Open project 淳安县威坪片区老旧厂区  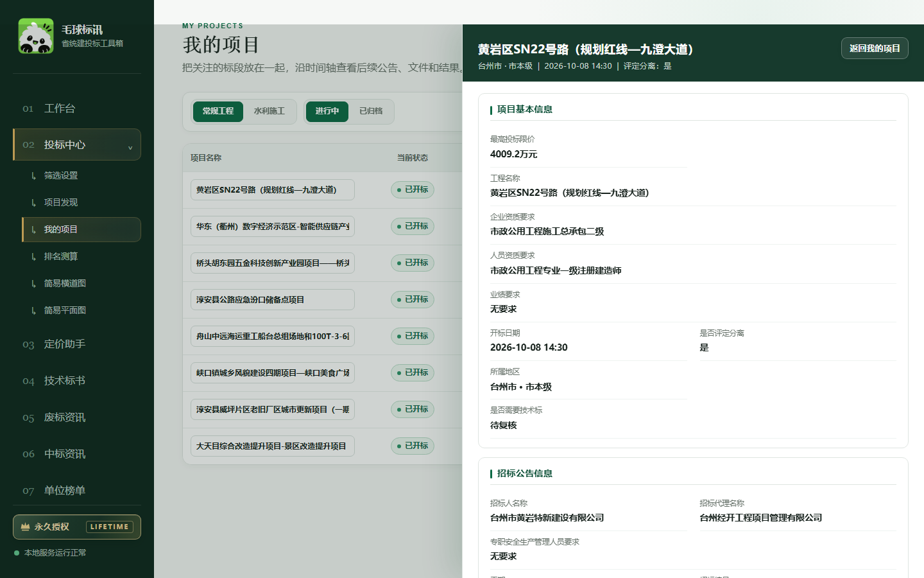tap(273, 410)
